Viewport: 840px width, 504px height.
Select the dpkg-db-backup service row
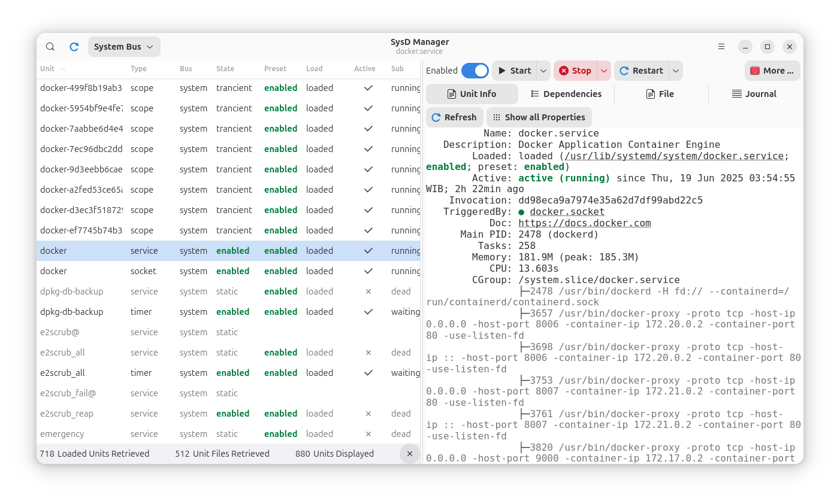point(228,292)
